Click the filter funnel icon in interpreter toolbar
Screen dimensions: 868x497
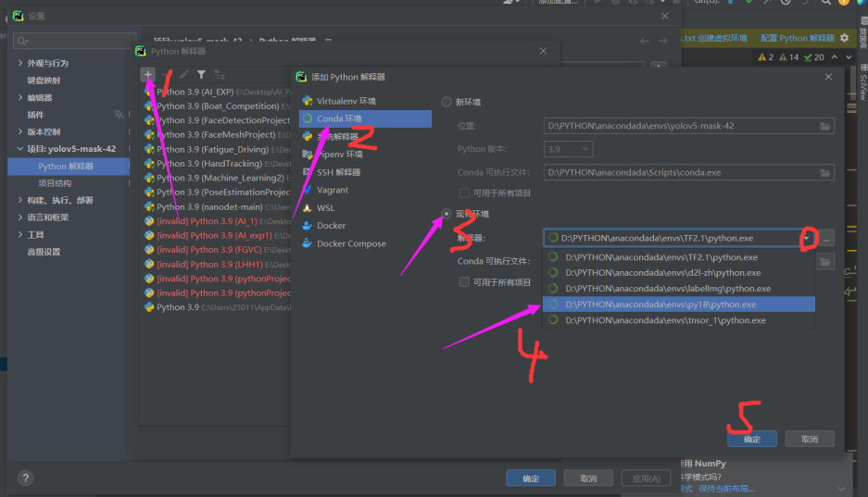202,74
